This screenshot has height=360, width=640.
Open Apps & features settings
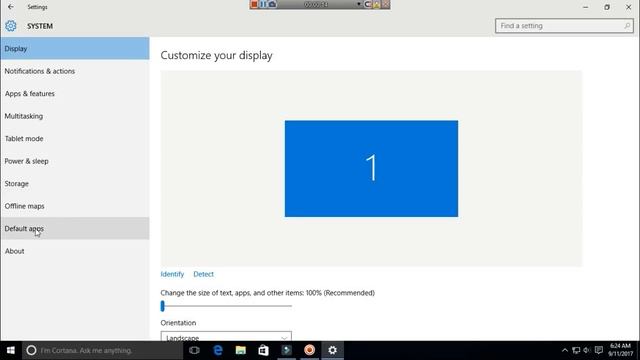(x=75, y=93)
